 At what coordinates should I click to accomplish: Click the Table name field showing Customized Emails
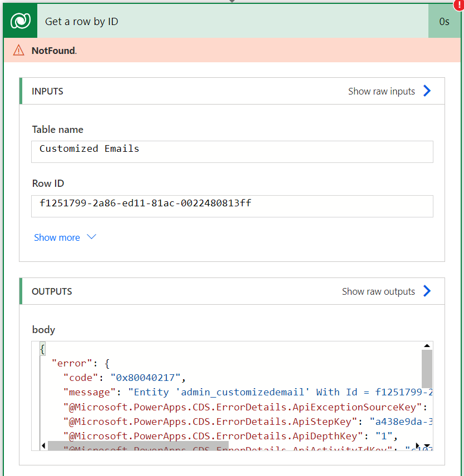point(232,151)
